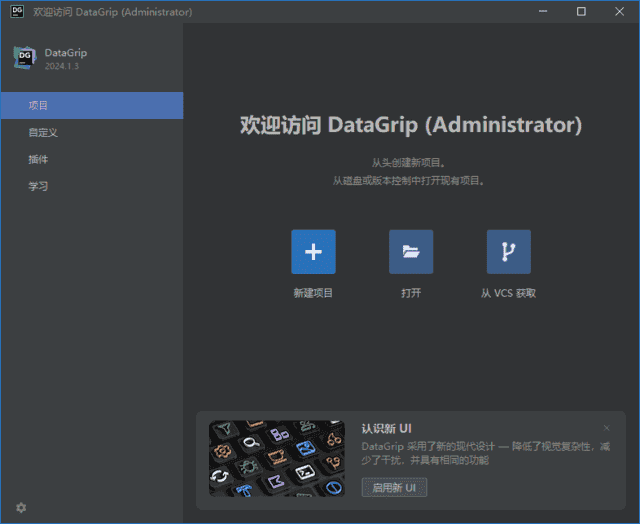Open the settings gear in the bottom-left corner
640x524 pixels.
(x=21, y=507)
